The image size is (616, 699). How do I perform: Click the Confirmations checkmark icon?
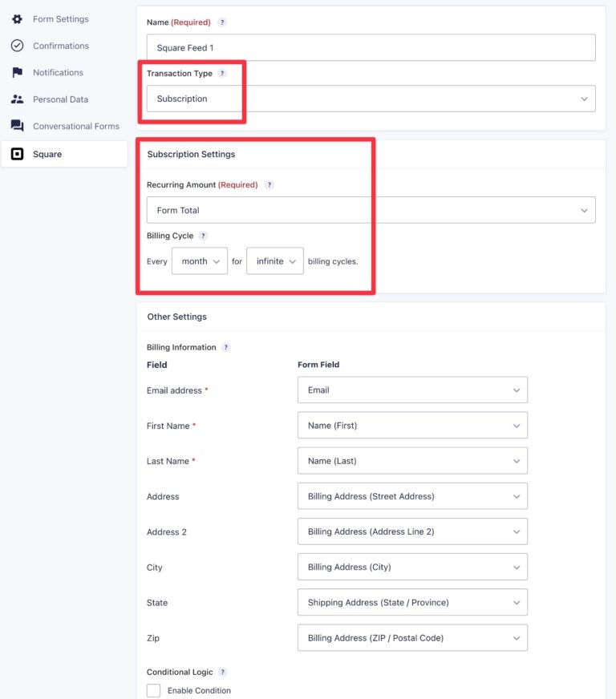17,46
